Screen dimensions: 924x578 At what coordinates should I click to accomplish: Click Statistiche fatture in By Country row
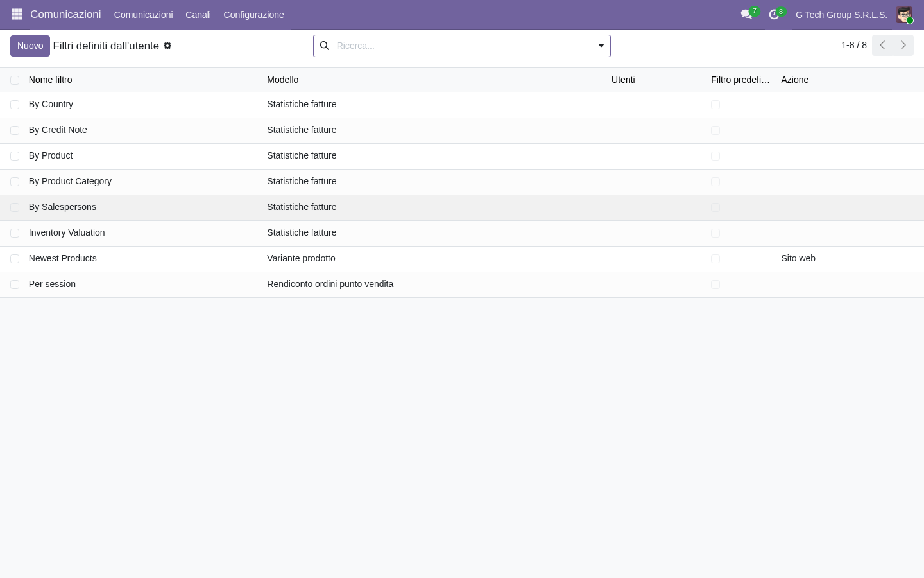pos(302,104)
